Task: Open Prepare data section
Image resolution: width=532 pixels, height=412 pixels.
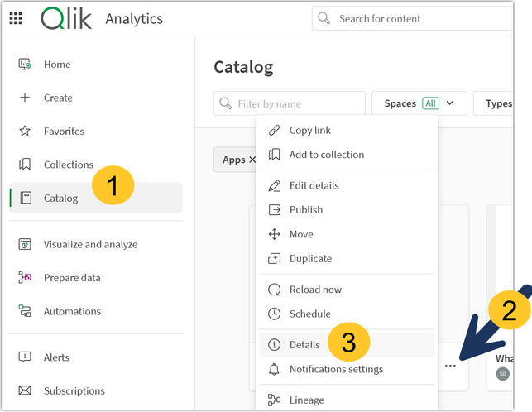Action: point(72,278)
